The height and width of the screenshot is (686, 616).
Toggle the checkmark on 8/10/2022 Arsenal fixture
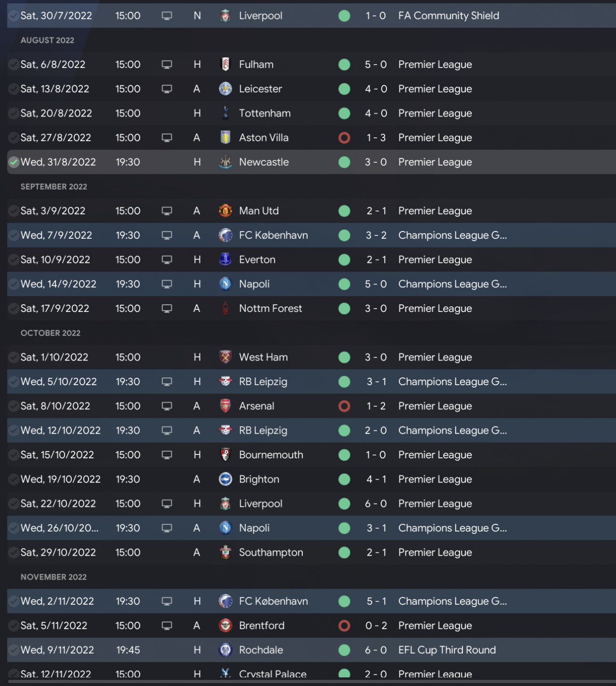point(14,406)
